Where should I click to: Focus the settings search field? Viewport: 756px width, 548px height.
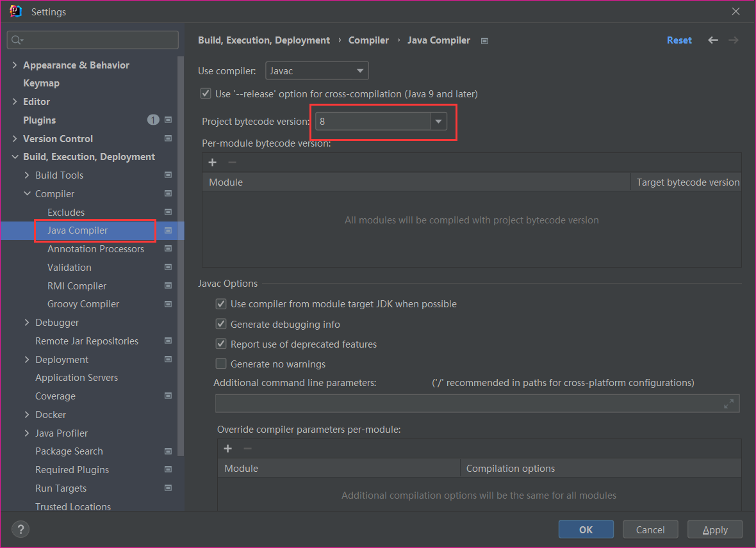[92, 40]
